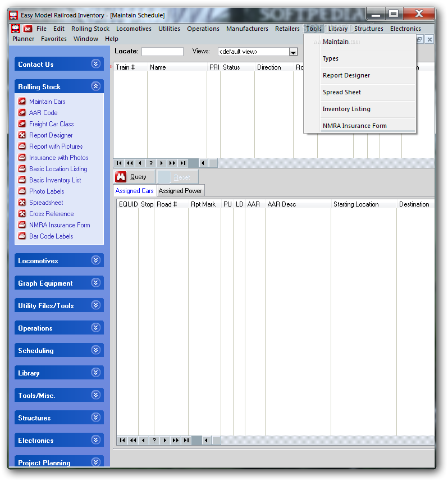Image resolution: width=448 pixels, height=481 pixels.
Task: Click the Basic Location Listing printer icon
Action: [x=22, y=169]
